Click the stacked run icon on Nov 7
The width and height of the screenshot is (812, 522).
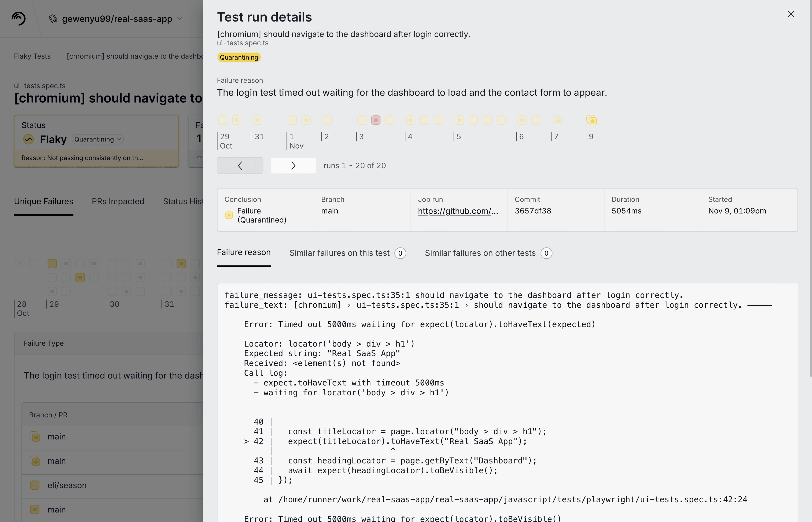coord(557,120)
